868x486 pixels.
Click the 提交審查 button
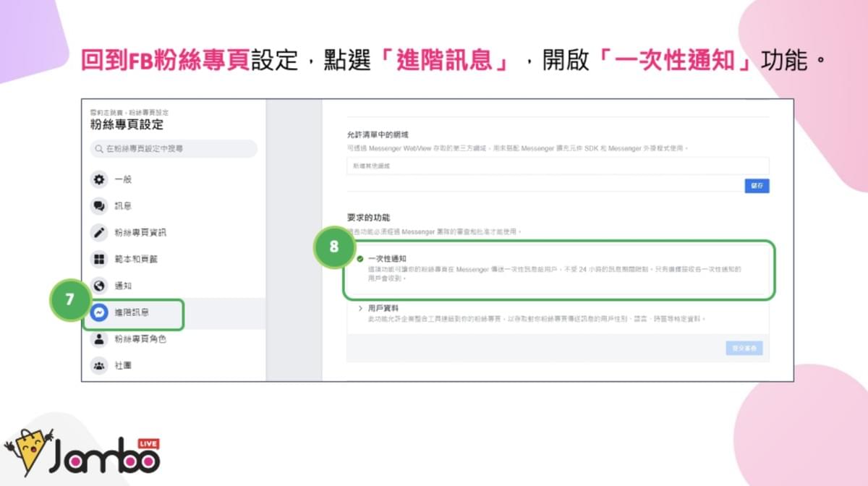[744, 348]
